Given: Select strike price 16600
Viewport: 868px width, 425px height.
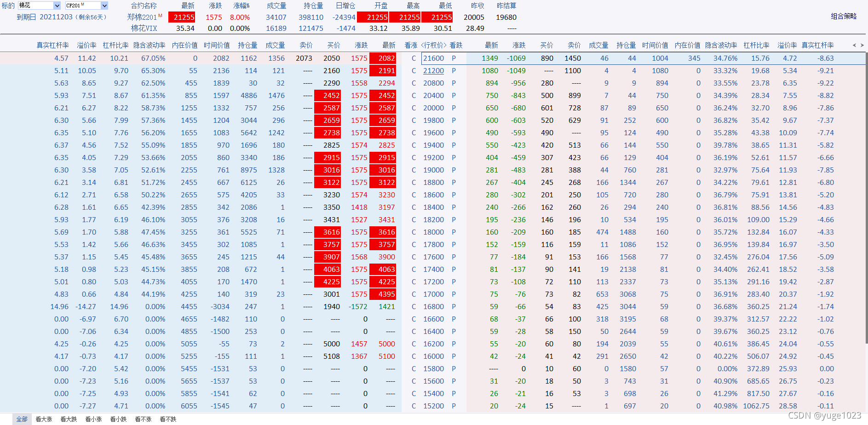Looking at the screenshot, I should click(x=434, y=319).
